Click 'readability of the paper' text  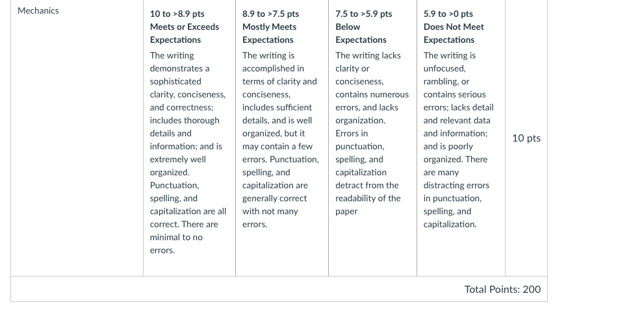368,205
